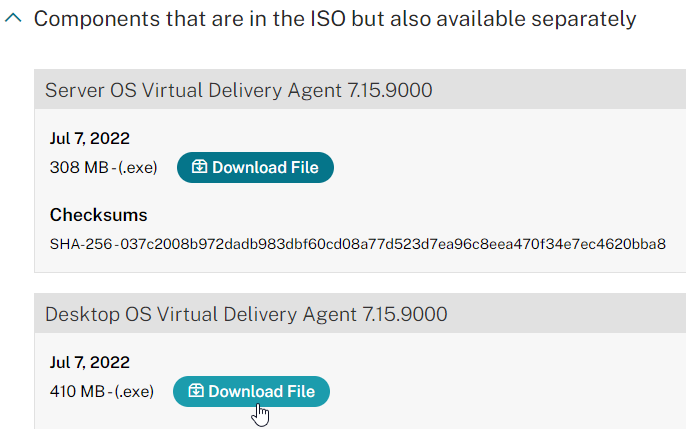The height and width of the screenshot is (429, 686).
Task: Click the 'Components that are in the ISO' heading
Action: point(335,19)
